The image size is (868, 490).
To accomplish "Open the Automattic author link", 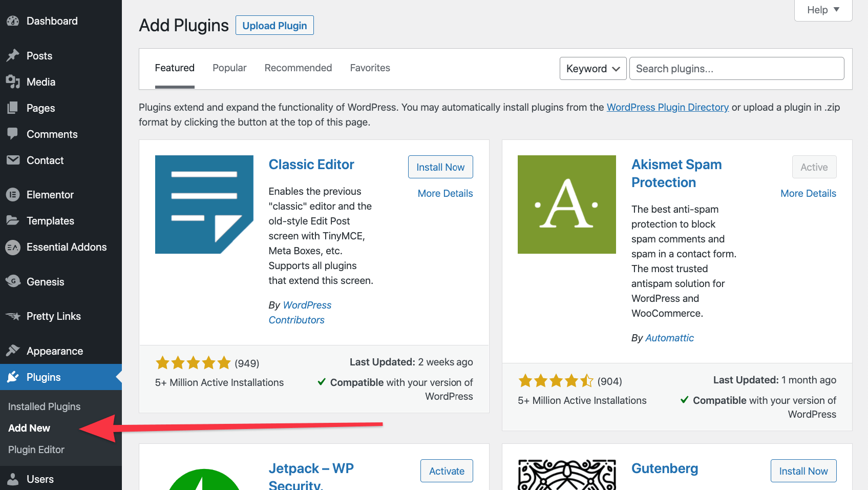I will (669, 338).
